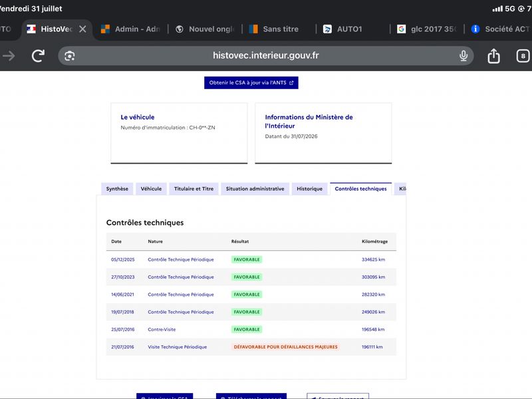Open the camera scan icon in address bar
Image resolution: width=532 pixels, height=399 pixels.
70,56
